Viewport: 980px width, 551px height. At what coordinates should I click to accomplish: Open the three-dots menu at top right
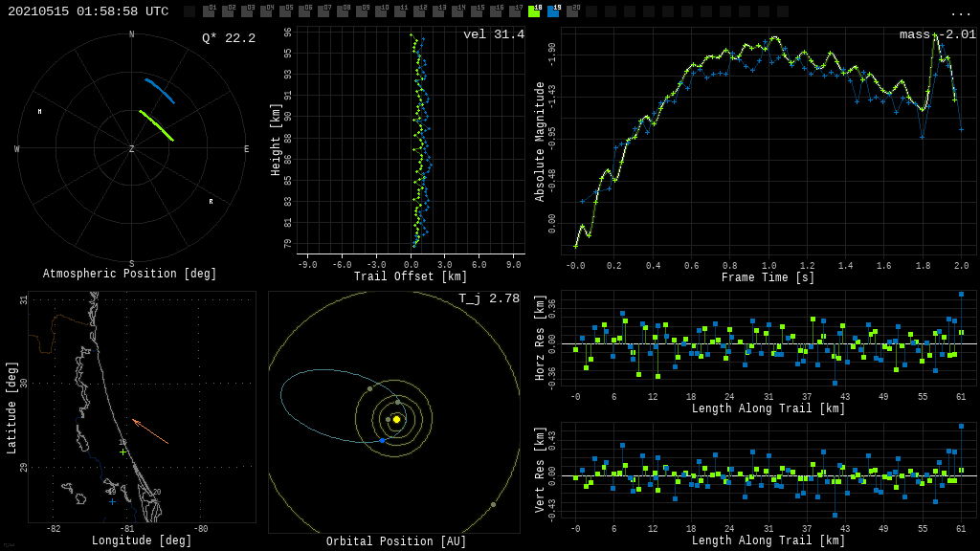tap(960, 12)
